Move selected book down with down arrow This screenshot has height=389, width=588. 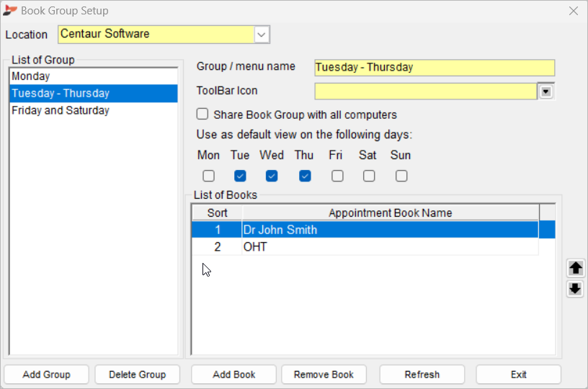click(x=575, y=289)
